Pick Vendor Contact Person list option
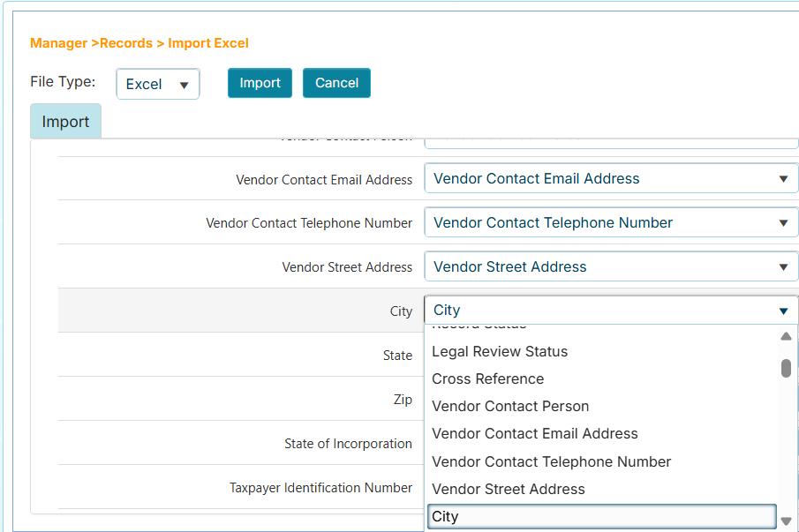This screenshot has height=532, width=799. [x=510, y=406]
